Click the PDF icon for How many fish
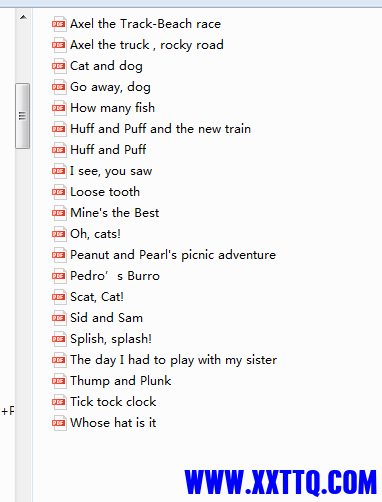 click(59, 108)
